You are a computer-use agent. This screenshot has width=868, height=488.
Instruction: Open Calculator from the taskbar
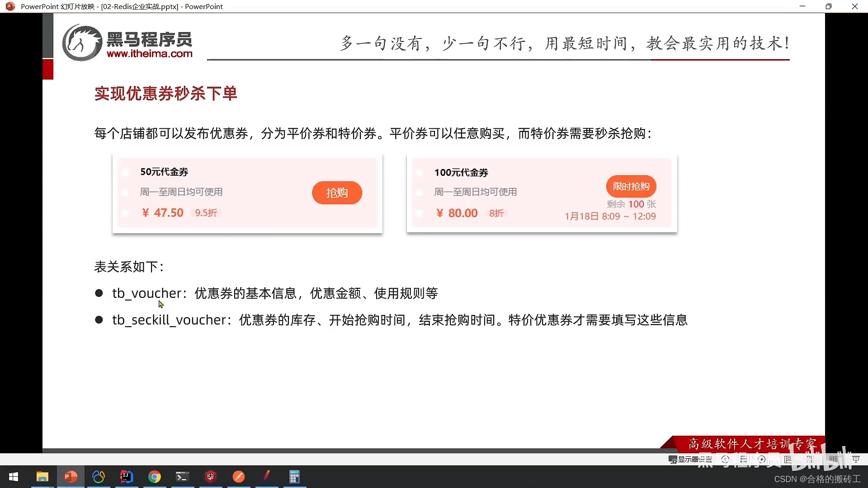point(295,477)
